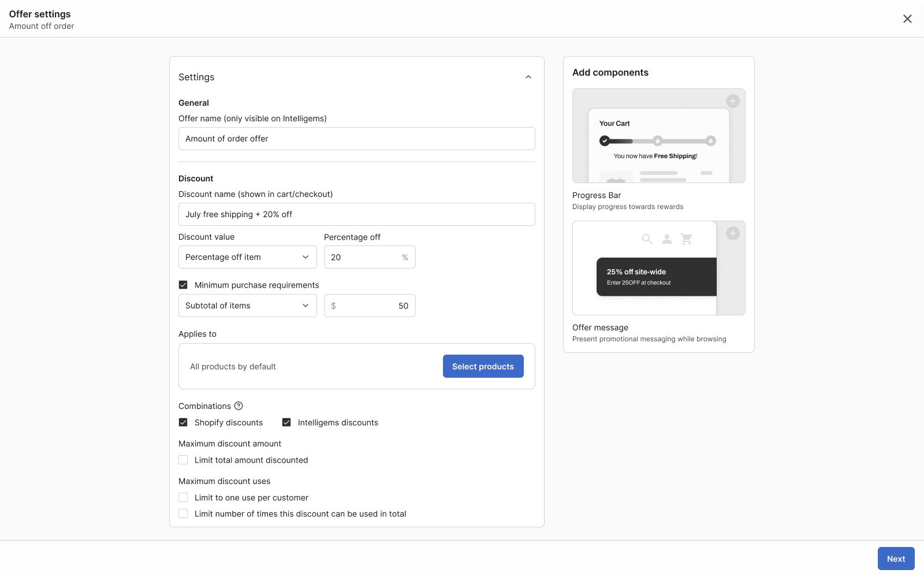Click the Percentage off value field
Screen dimensions: 924x577
point(363,257)
